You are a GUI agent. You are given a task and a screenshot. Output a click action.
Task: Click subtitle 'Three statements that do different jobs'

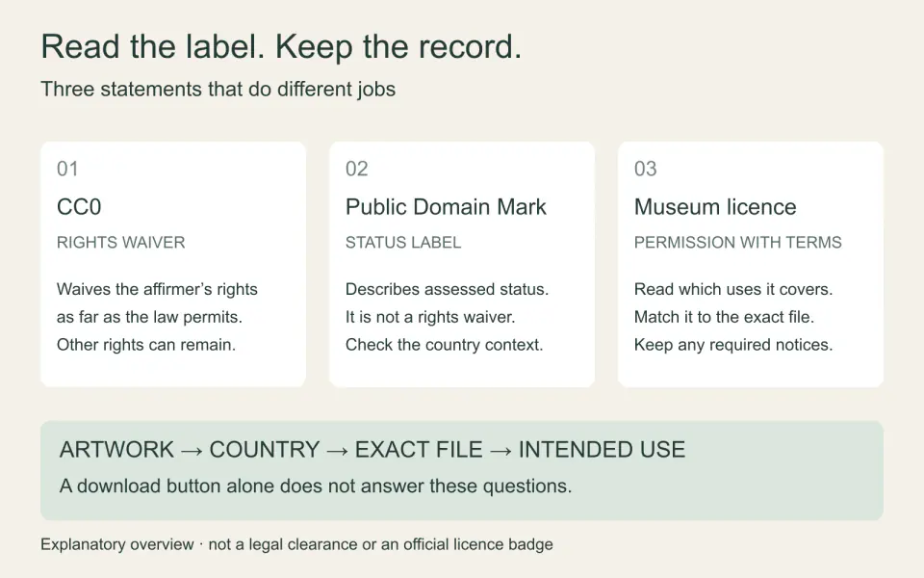tap(218, 90)
